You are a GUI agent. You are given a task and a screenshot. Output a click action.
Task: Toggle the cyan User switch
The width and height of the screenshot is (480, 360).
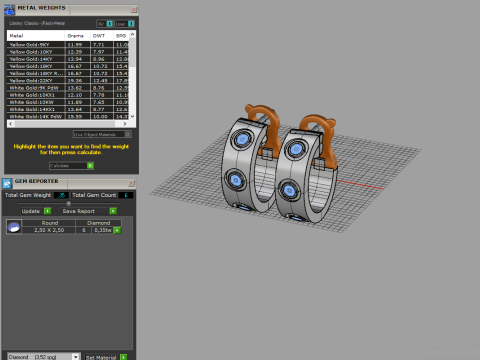[131, 24]
